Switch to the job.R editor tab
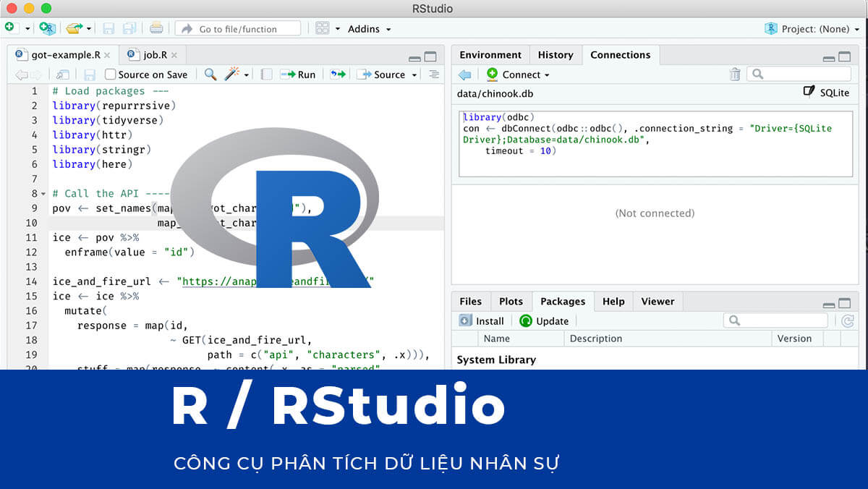 coord(153,54)
